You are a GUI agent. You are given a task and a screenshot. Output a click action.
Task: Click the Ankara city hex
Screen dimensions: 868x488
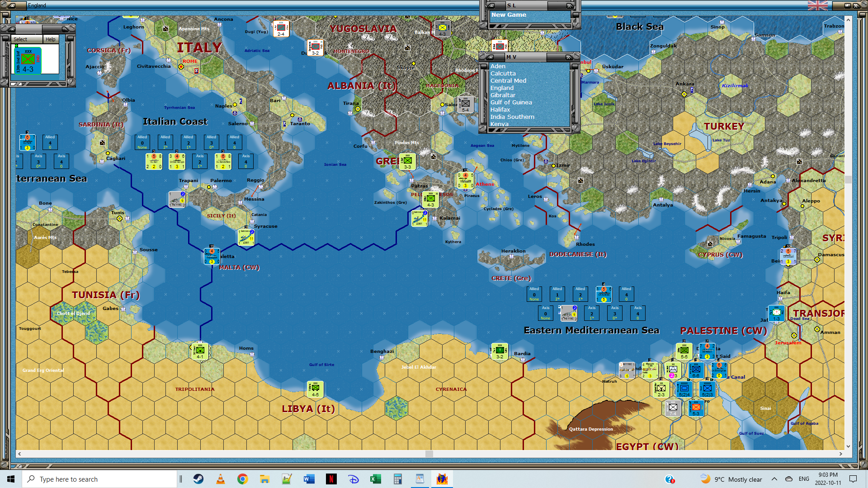pyautogui.click(x=684, y=94)
